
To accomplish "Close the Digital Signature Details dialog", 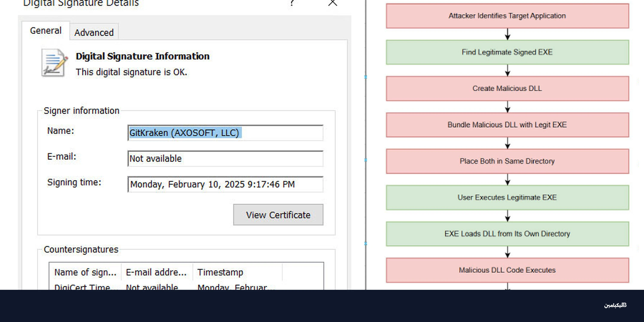I will pyautogui.click(x=333, y=3).
